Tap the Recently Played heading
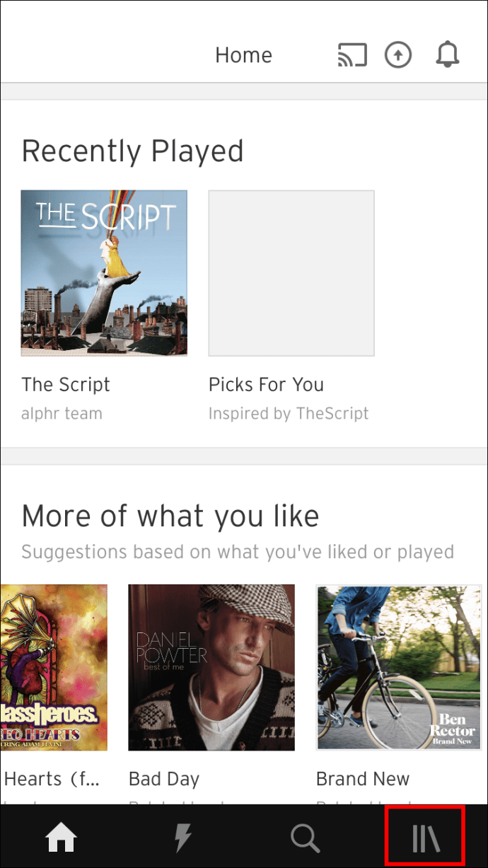Image resolution: width=488 pixels, height=868 pixels. coord(132,151)
